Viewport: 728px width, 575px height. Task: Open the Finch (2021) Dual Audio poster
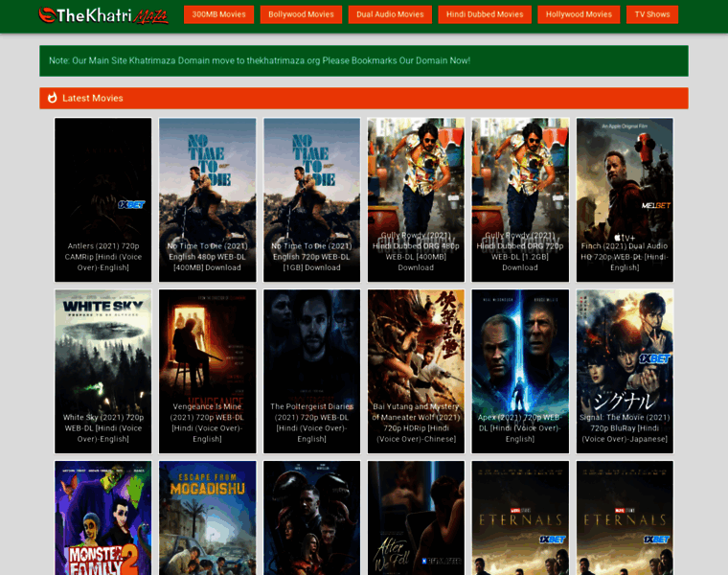[x=625, y=199]
